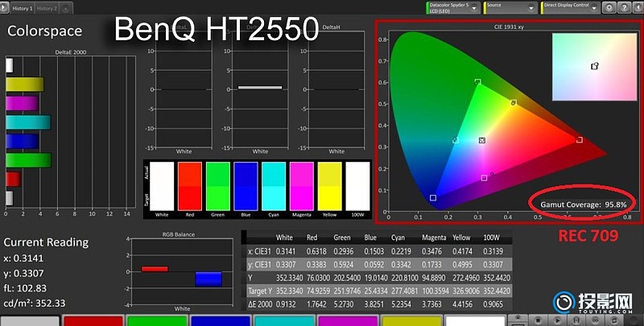
Task: Click the refresh cycle button
Action: [614, 320]
